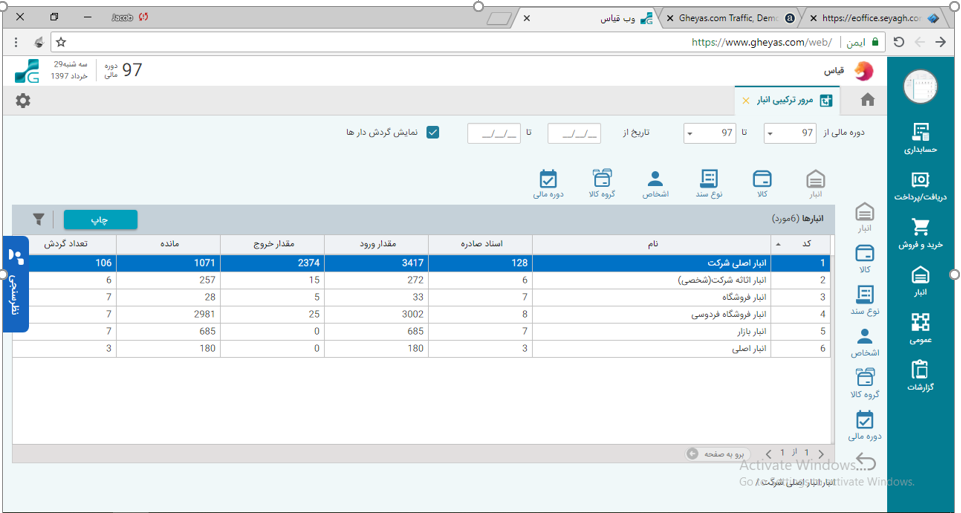Viewport: 961px width, 513px height.
Task: Click the settings gear icon
Action: pos(23,101)
